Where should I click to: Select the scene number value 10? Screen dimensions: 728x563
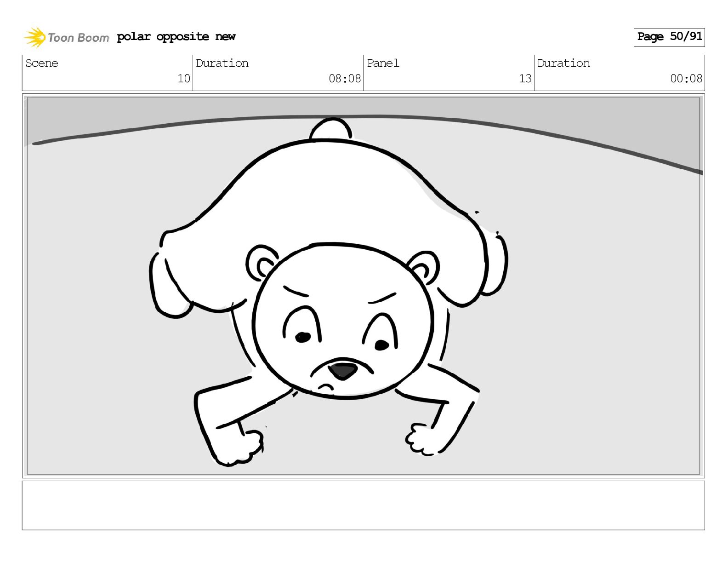tap(184, 79)
